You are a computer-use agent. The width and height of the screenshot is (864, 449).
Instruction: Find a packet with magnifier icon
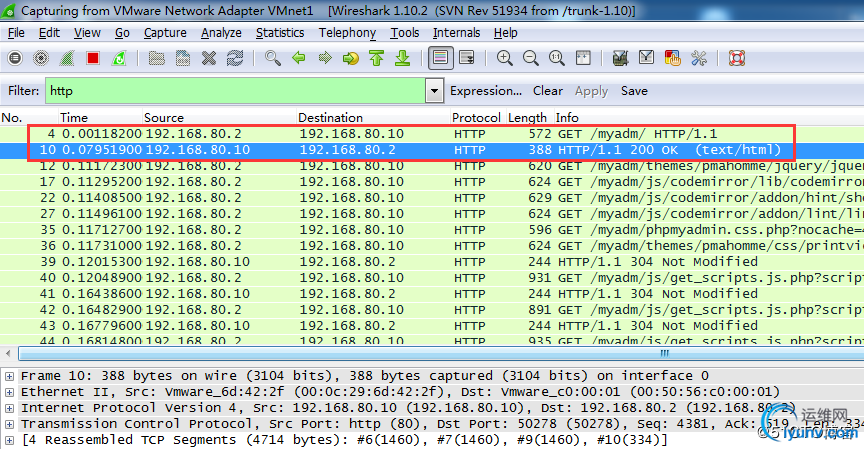coord(272,58)
